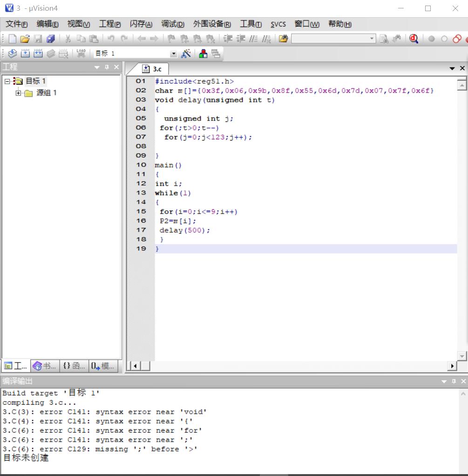468x476 pixels.
Task: Open the 目标 1 target selection dropdown
Action: click(x=173, y=54)
